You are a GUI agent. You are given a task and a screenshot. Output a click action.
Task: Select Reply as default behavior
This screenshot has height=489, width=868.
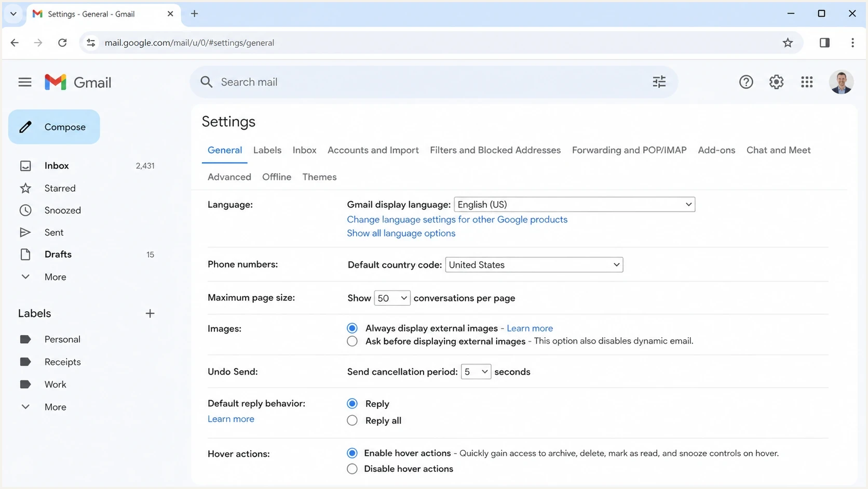tap(352, 404)
